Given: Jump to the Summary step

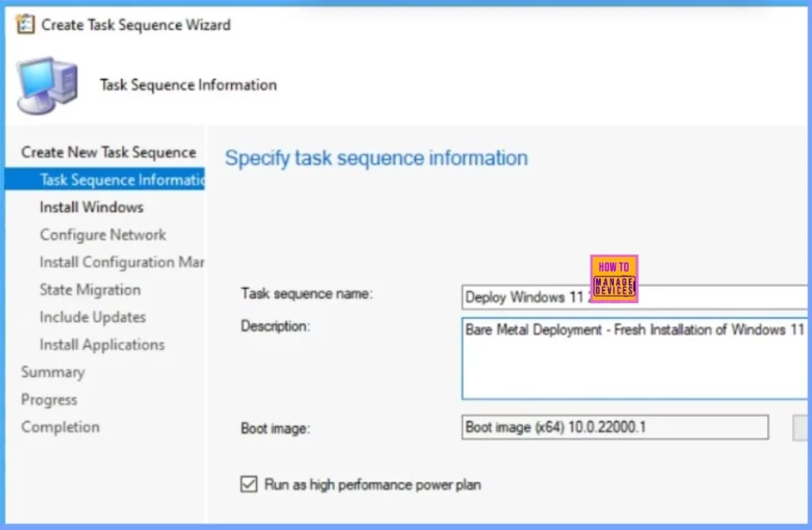Looking at the screenshot, I should (53, 372).
